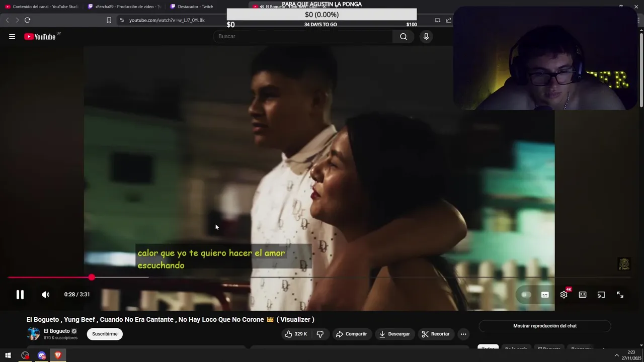The height and width of the screenshot is (362, 644).
Task: Start voice search with microphone icon
Action: (x=426, y=36)
